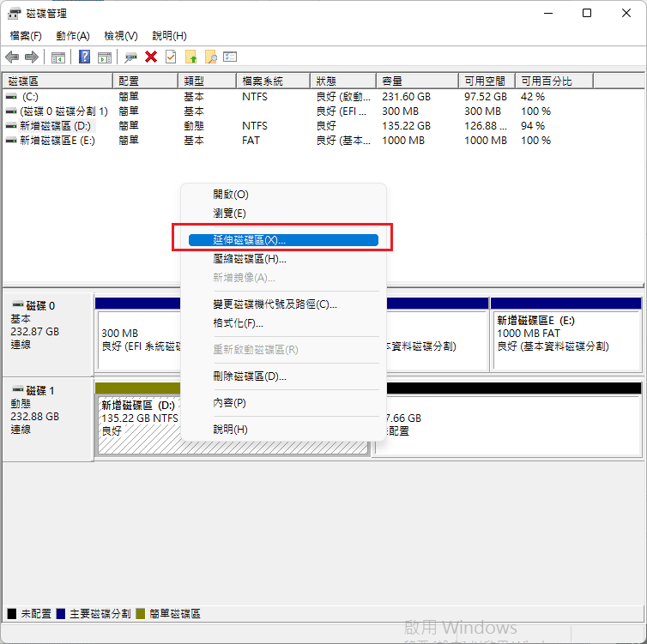Open the 檔案(F) menu
This screenshot has width=647, height=644.
click(26, 36)
